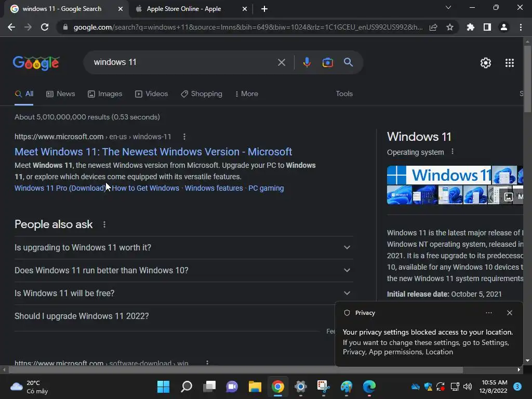
Task: Open File Explorer from the taskbar
Action: pyautogui.click(x=255, y=387)
